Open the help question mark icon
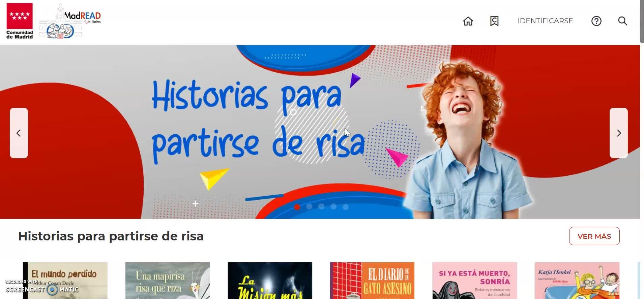 point(596,21)
